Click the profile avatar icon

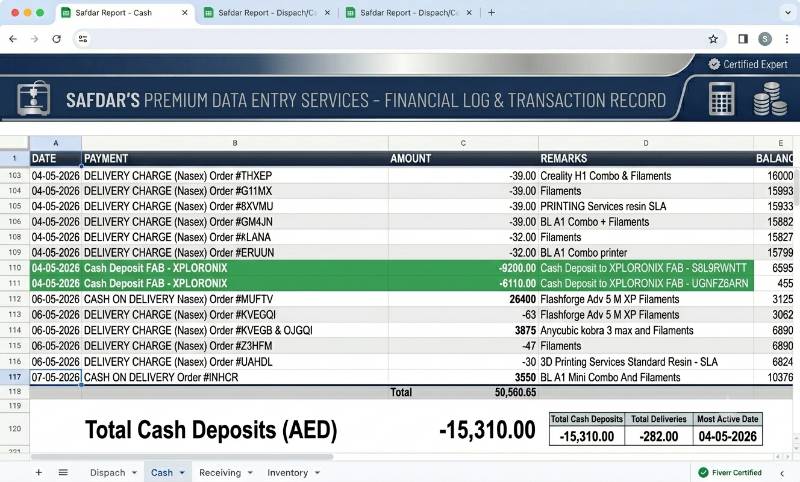[x=764, y=39]
